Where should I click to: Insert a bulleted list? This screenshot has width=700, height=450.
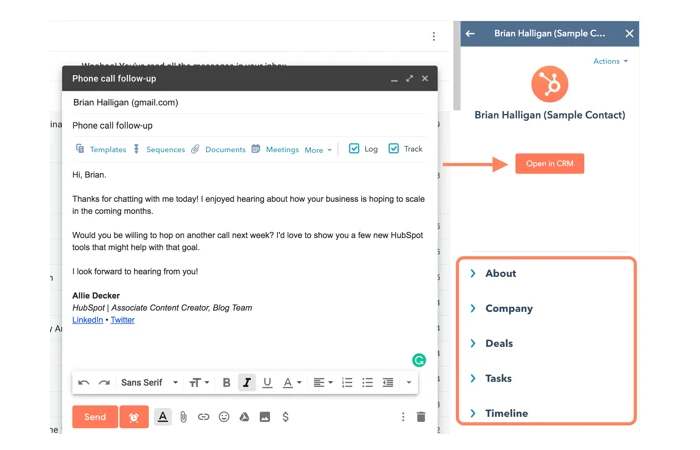point(367,383)
